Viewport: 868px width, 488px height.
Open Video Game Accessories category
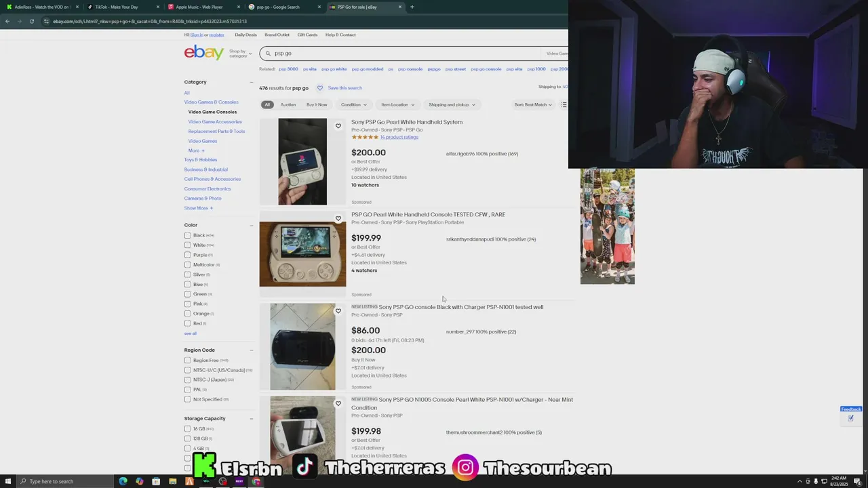(215, 121)
